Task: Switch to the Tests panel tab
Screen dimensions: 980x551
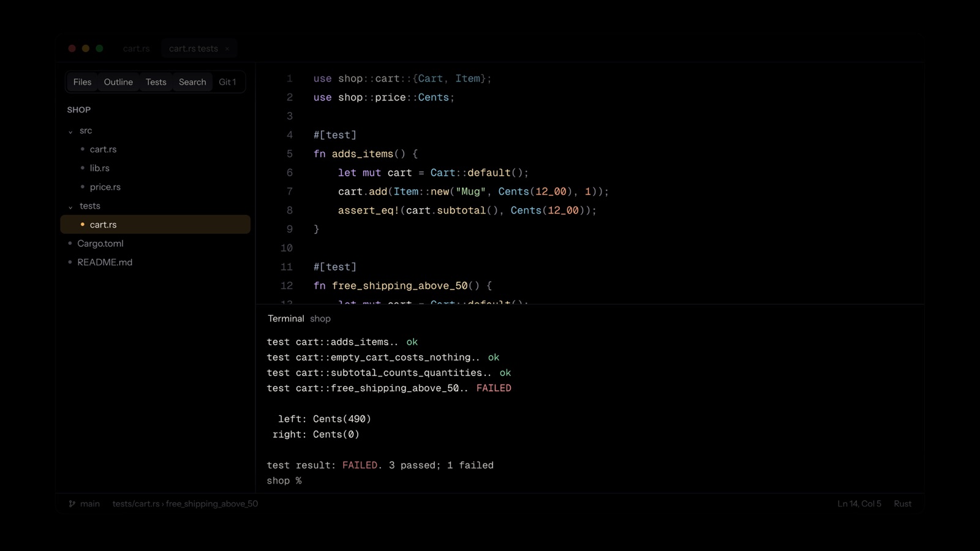Action: pyautogui.click(x=156, y=82)
